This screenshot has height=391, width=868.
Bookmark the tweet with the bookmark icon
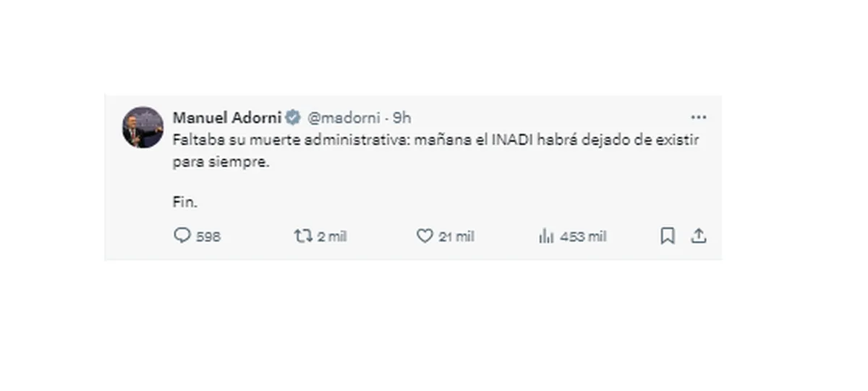pos(668,235)
